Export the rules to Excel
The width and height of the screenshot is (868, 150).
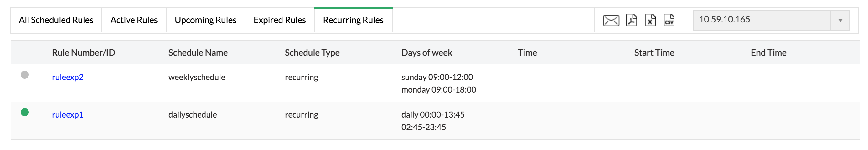tap(650, 20)
